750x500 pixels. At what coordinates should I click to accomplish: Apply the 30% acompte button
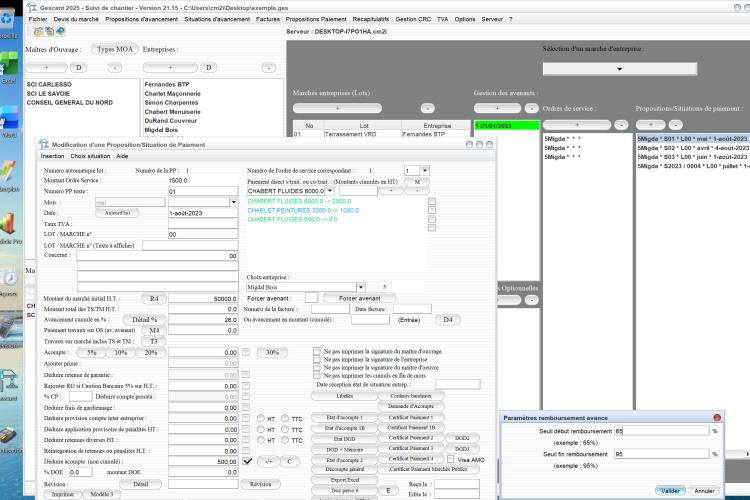click(x=272, y=352)
